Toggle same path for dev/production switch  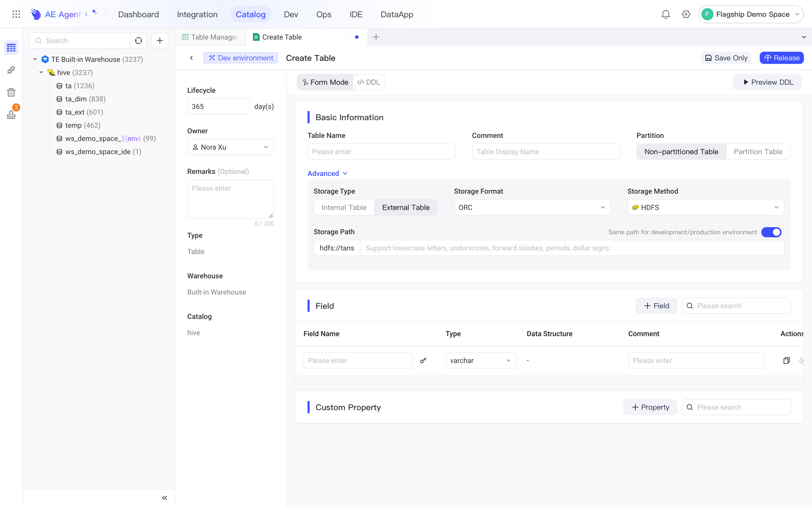coord(771,232)
